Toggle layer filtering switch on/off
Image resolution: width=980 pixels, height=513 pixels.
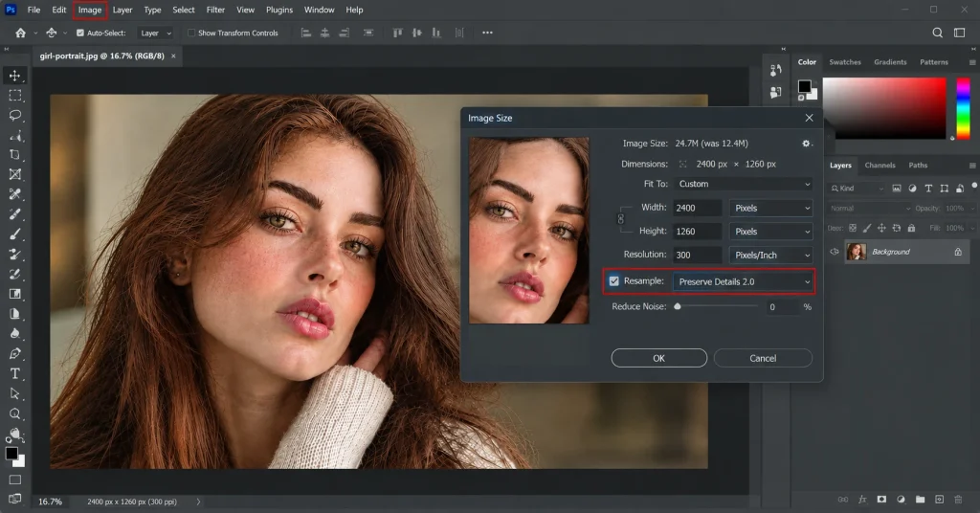(974, 186)
